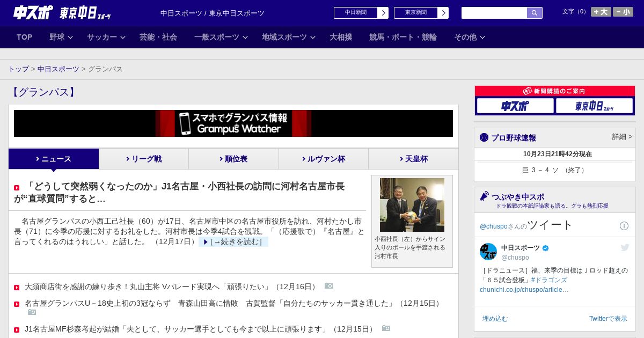Expand the 野球 navigation menu
The image size is (644, 338).
pos(62,37)
